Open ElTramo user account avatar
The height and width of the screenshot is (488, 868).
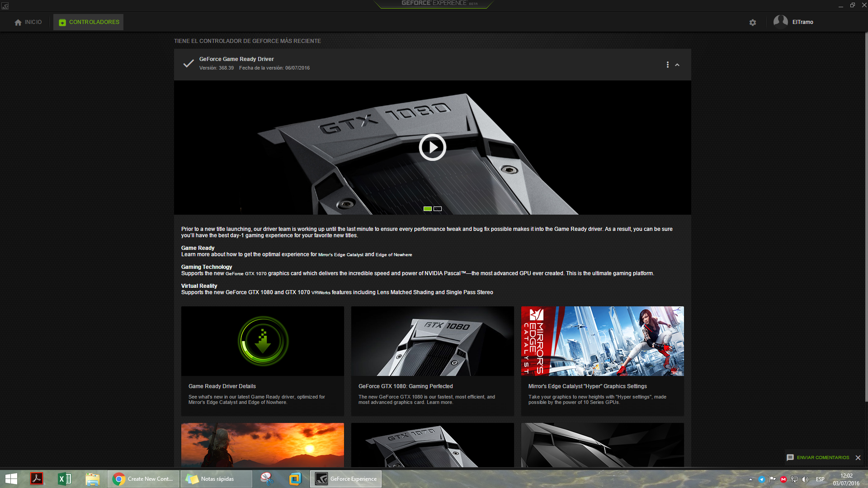tap(781, 22)
